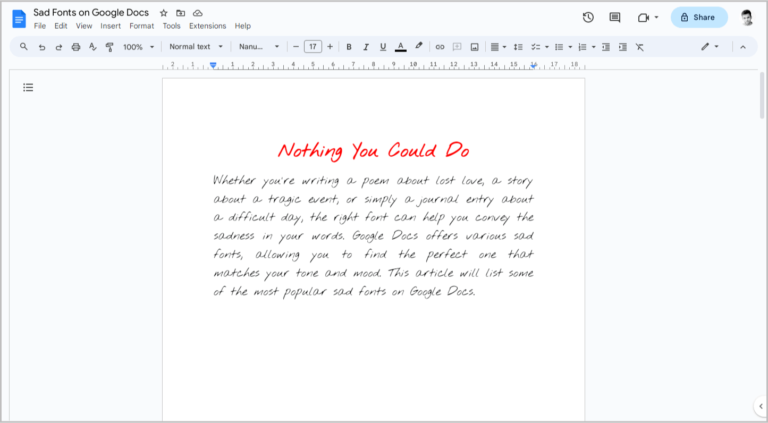Open the Insert menu
Screen dimensions: 768x423
pos(111,26)
